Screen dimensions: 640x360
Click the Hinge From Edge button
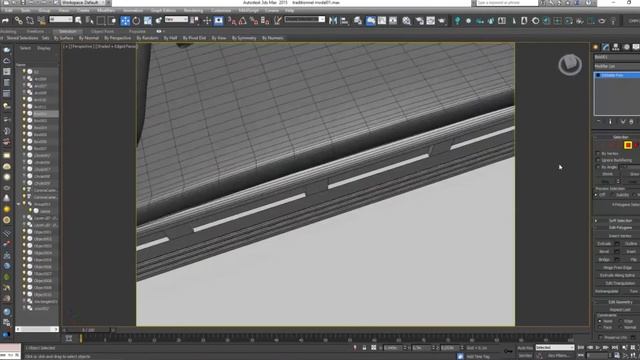[617, 268]
